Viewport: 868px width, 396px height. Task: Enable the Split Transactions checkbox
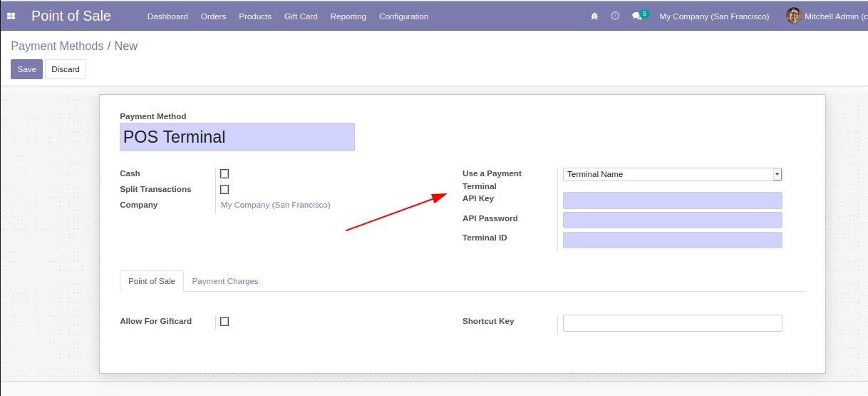click(x=224, y=189)
